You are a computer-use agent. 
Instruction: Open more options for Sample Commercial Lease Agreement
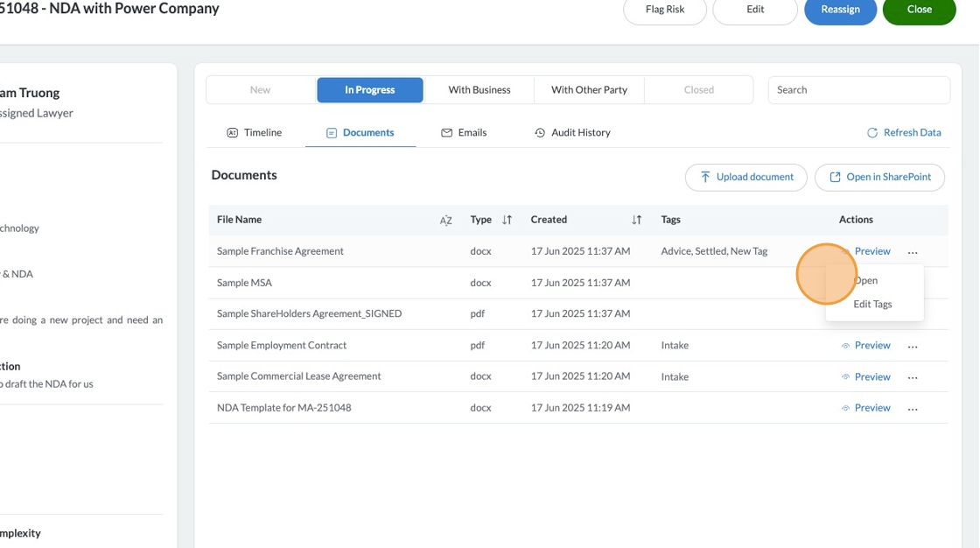[x=913, y=378]
